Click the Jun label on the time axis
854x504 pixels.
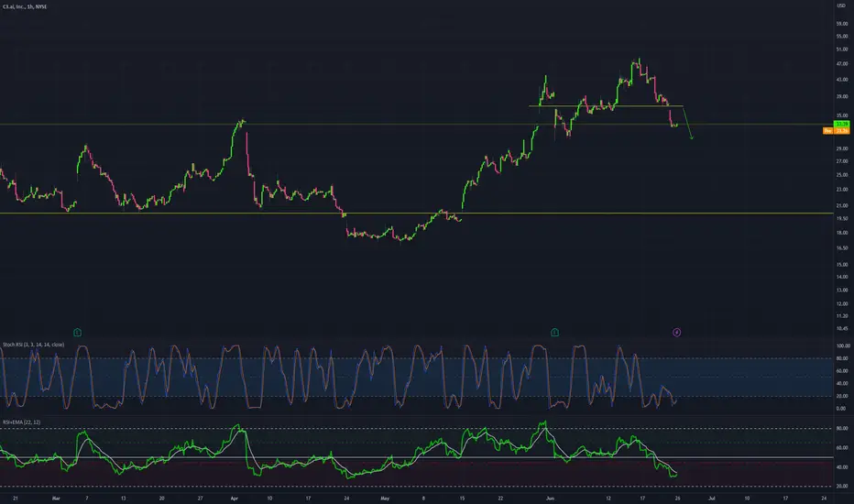point(550,498)
